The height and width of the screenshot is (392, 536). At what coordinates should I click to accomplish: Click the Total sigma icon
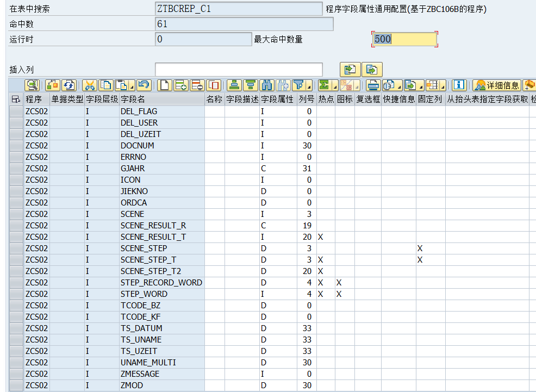click(324, 85)
